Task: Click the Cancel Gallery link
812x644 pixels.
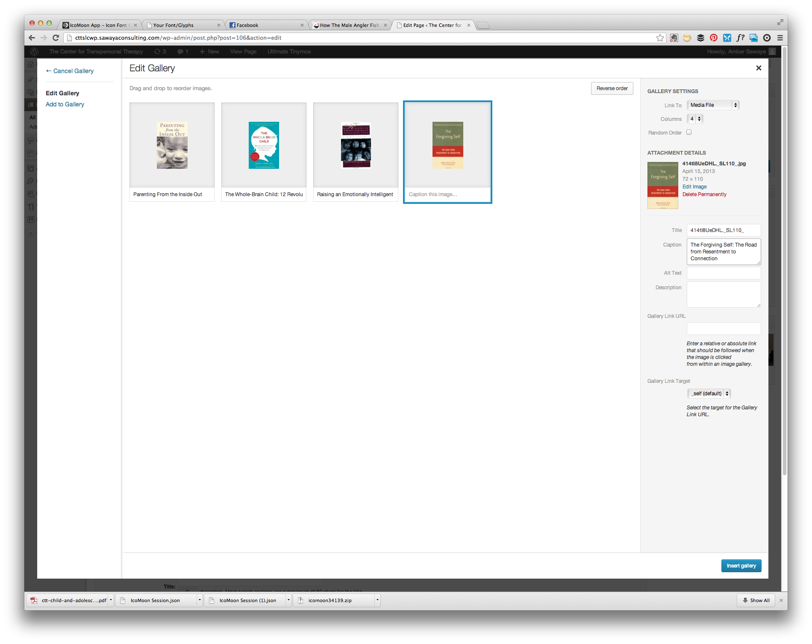Action: [x=70, y=71]
